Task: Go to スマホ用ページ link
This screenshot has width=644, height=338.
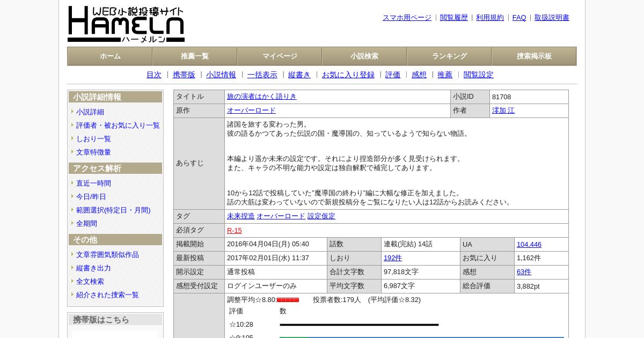Action: pyautogui.click(x=407, y=18)
